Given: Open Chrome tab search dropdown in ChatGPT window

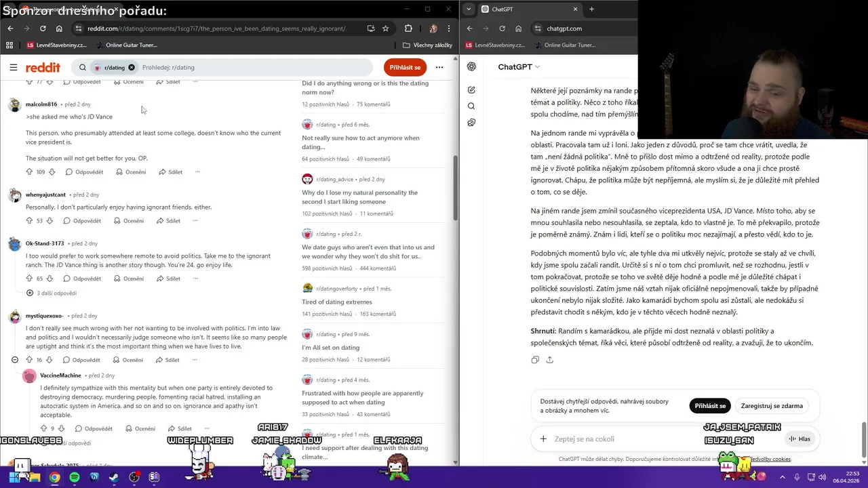Looking at the screenshot, I should click(469, 9).
